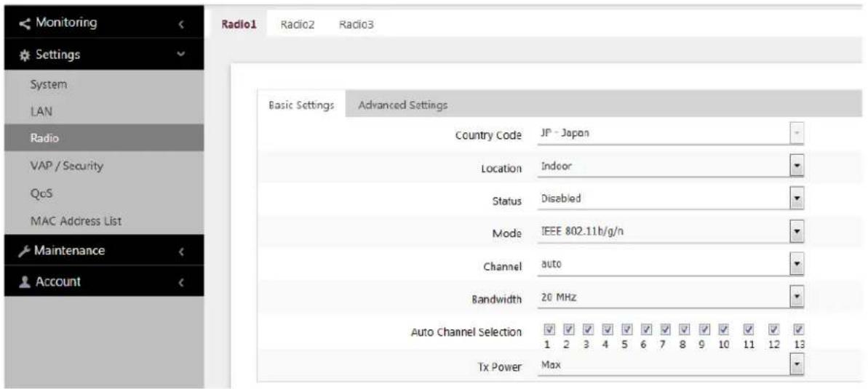The width and height of the screenshot is (868, 389).
Task: Uncheck auto channel 4 checkbox
Action: tap(607, 330)
